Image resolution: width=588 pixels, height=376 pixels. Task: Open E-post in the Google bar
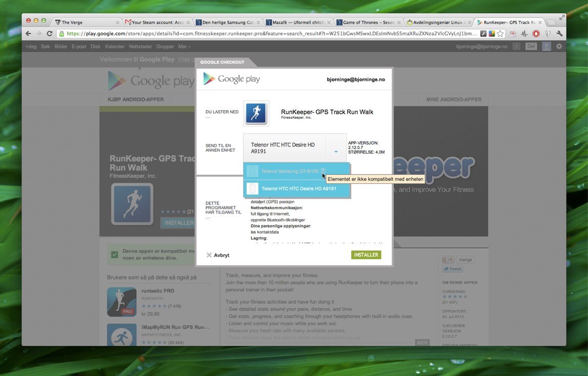pos(79,47)
